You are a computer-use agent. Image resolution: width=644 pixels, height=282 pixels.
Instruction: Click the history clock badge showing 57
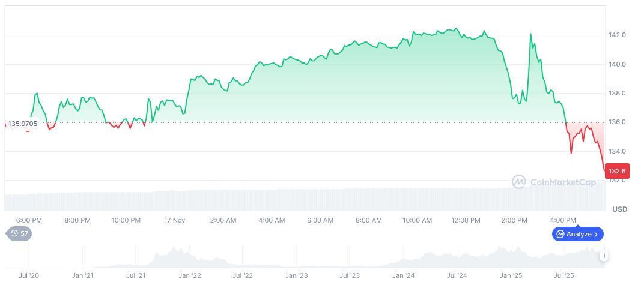(19, 233)
